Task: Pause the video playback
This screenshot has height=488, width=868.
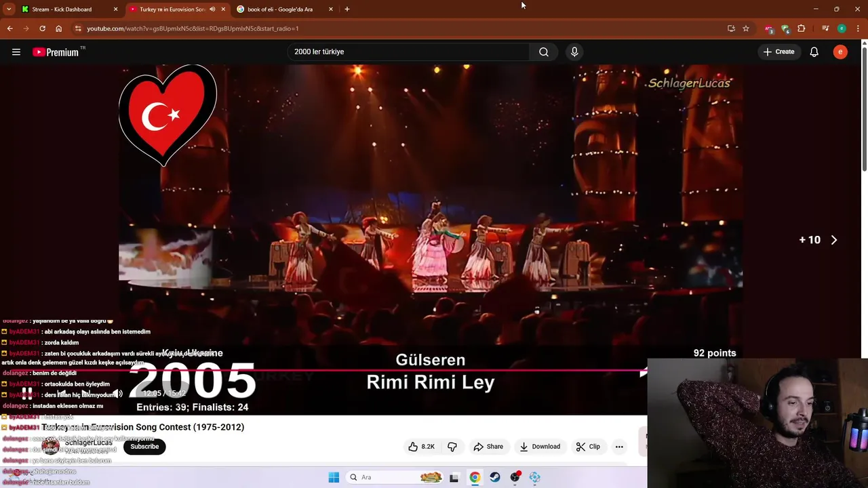Action: (x=26, y=394)
